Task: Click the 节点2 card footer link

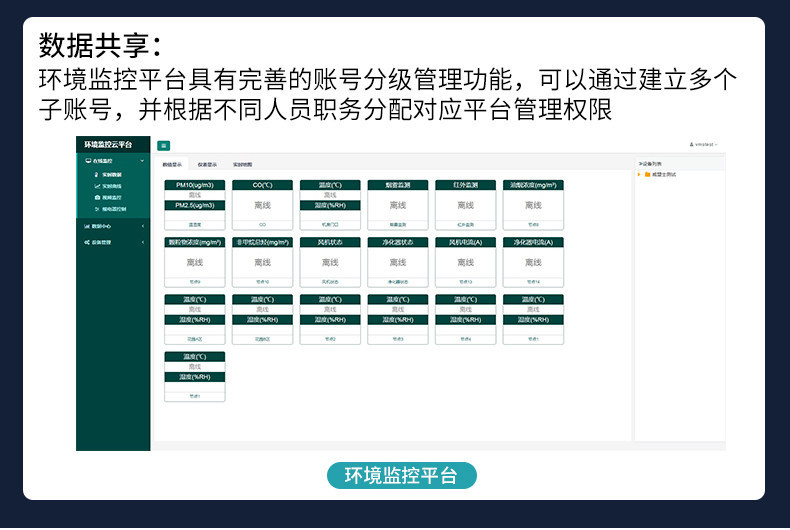Action: tap(330, 340)
